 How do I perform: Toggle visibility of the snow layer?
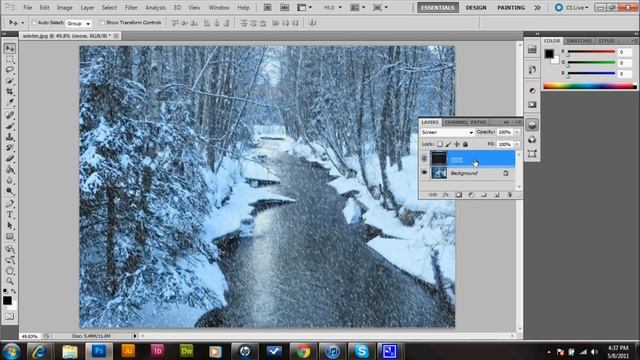(x=424, y=158)
